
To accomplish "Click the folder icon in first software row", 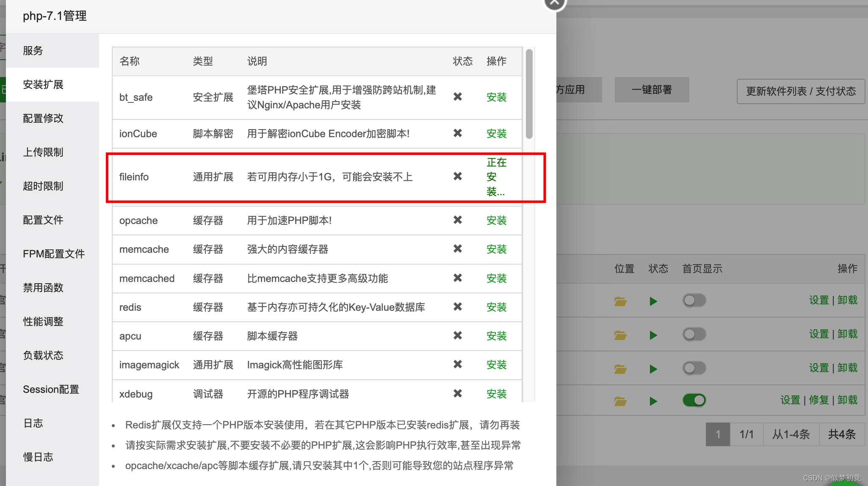I will [x=620, y=301].
